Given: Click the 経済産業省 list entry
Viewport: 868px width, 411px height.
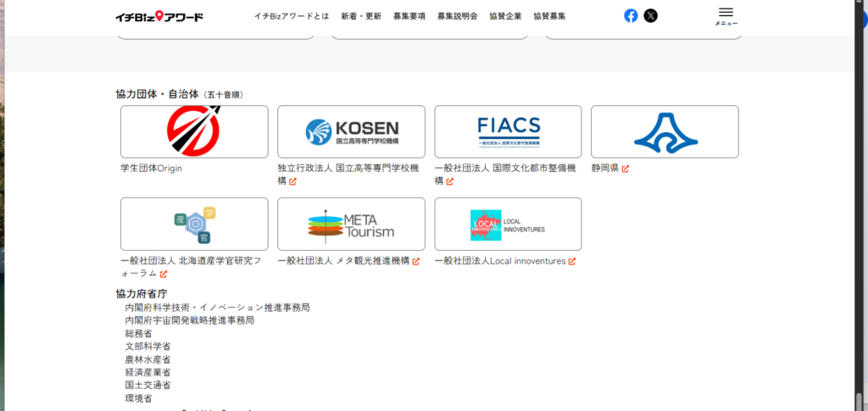Looking at the screenshot, I should [147, 372].
